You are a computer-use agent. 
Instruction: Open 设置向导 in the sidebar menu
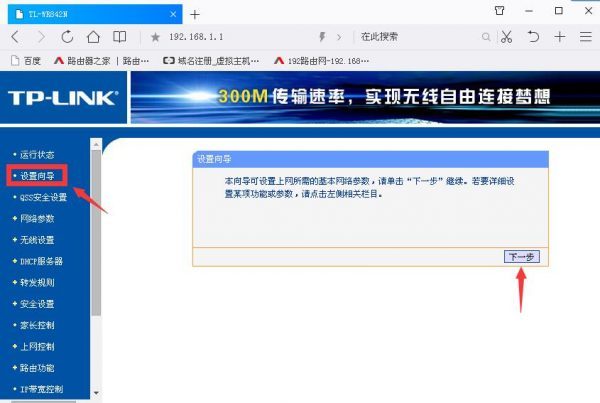coord(39,176)
